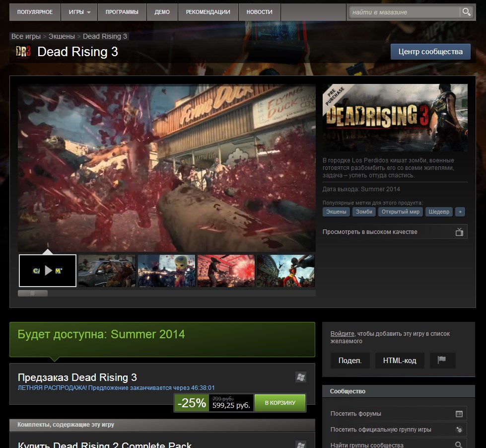Image resolution: width=486 pixels, height=448 pixels.
Task: Open high quality viewing via the HD icon
Action: 459,231
